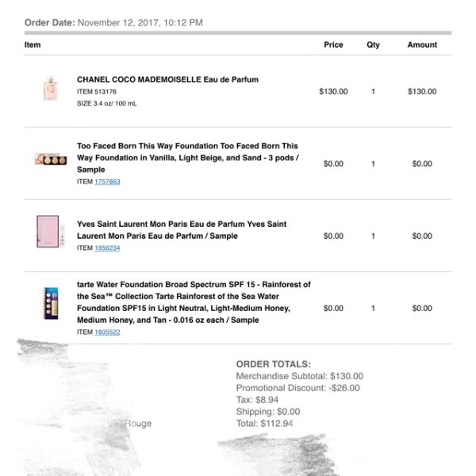Open item link 1956234
This screenshot has height=476, width=476.
(107, 248)
